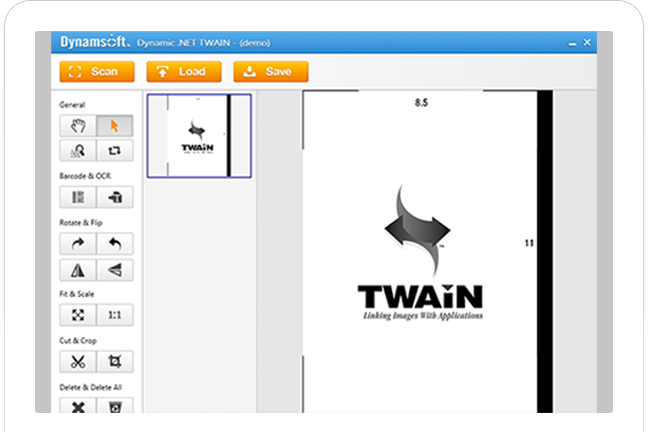Viewport: 648px width, 432px height.
Task: Select the arrow pointer tool
Action: [x=115, y=126]
